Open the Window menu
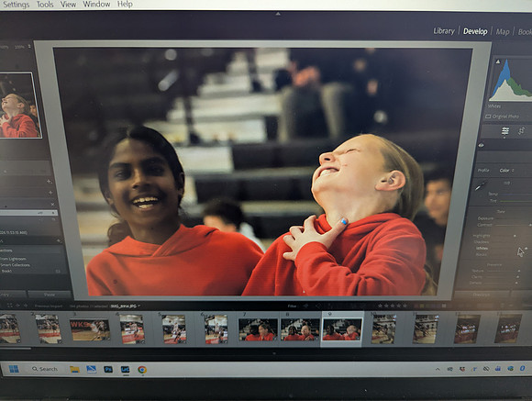This screenshot has height=401, width=532. click(96, 5)
